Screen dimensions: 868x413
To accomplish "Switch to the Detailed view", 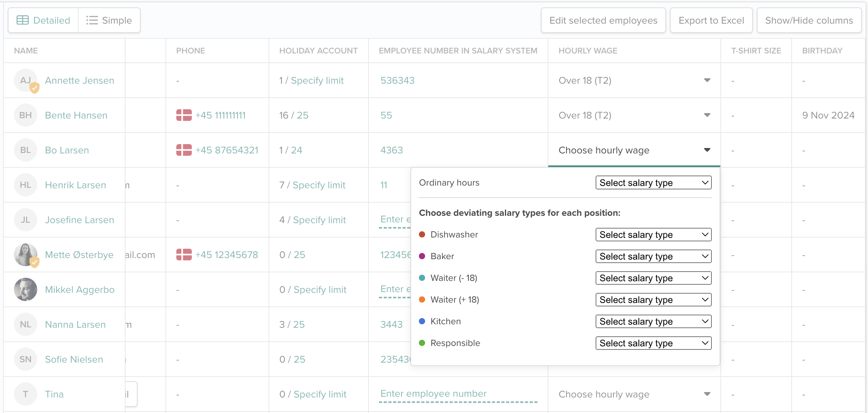I will pos(43,20).
